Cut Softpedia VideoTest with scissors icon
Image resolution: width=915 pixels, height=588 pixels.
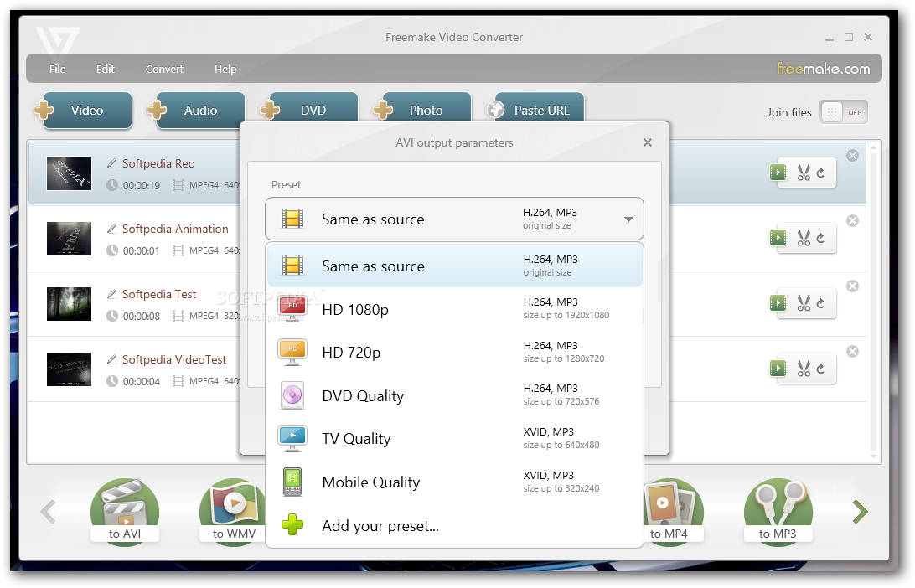pos(804,369)
